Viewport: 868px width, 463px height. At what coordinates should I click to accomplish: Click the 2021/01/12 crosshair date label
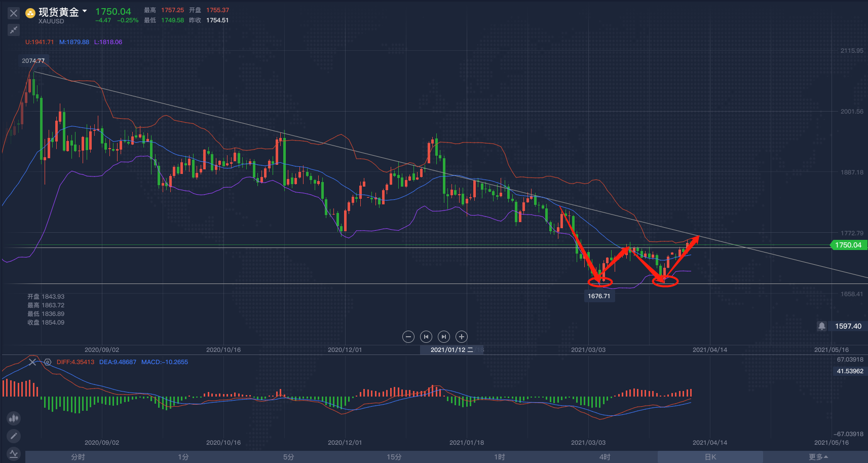pos(452,350)
